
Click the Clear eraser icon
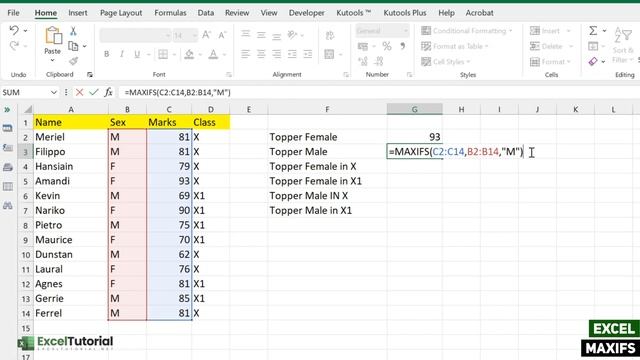click(x=593, y=61)
